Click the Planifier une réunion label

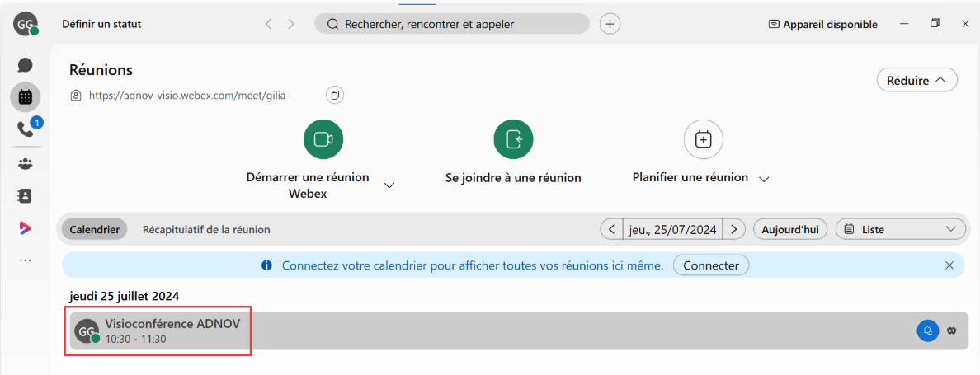690,177
